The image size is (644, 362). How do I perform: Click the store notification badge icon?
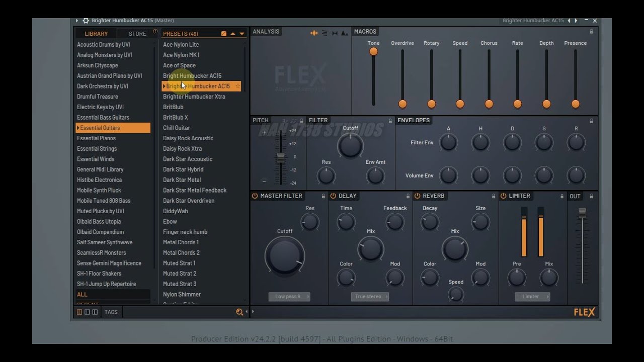point(155,31)
